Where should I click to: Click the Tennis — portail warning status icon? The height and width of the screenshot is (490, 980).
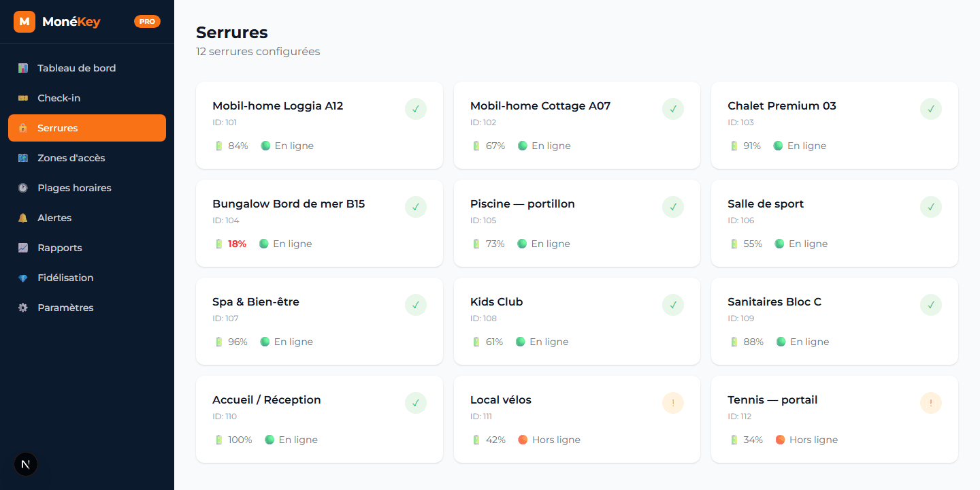[x=930, y=403]
